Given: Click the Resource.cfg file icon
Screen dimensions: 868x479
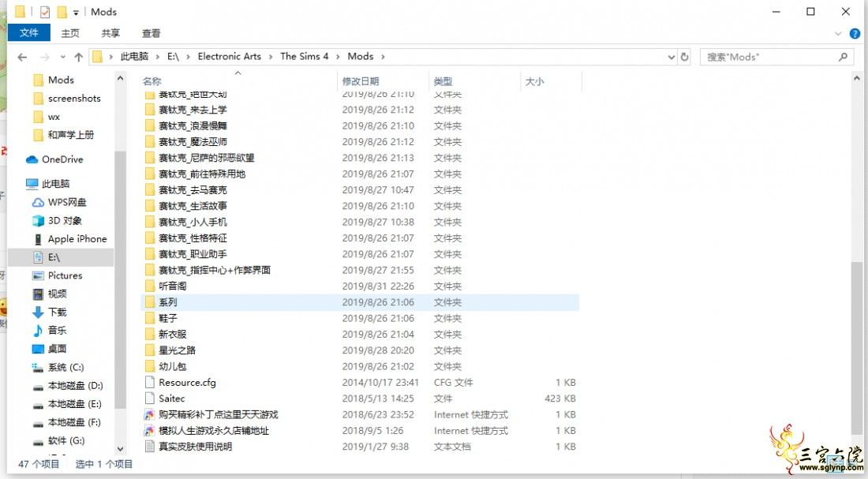Looking at the screenshot, I should [149, 382].
